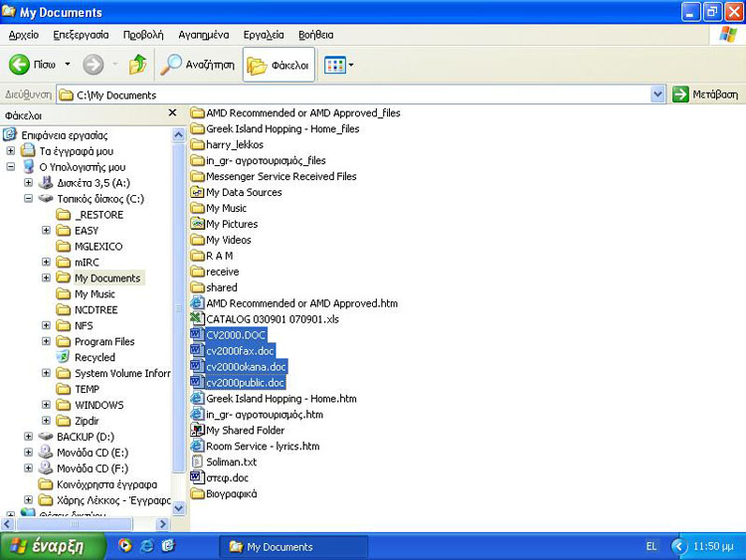Expand the Δισκέτα 3,5 (A:) node
The width and height of the screenshot is (746, 560).
point(28,183)
